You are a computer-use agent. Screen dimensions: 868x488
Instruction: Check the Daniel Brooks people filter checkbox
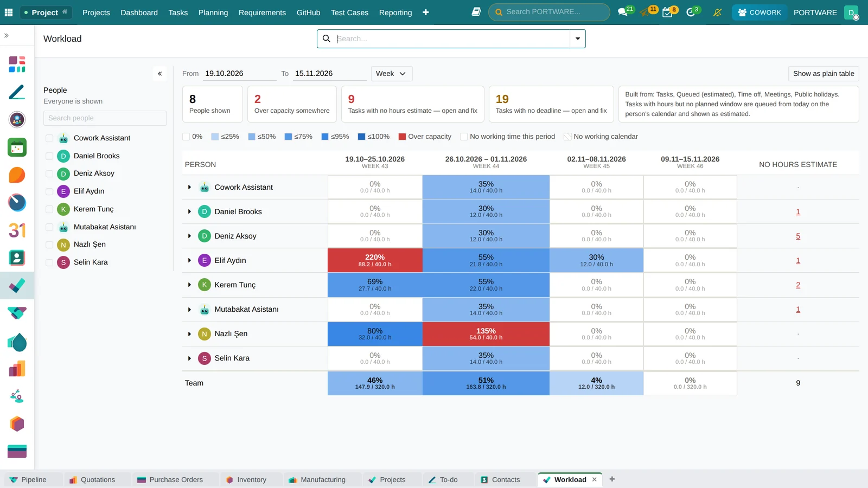[49, 156]
